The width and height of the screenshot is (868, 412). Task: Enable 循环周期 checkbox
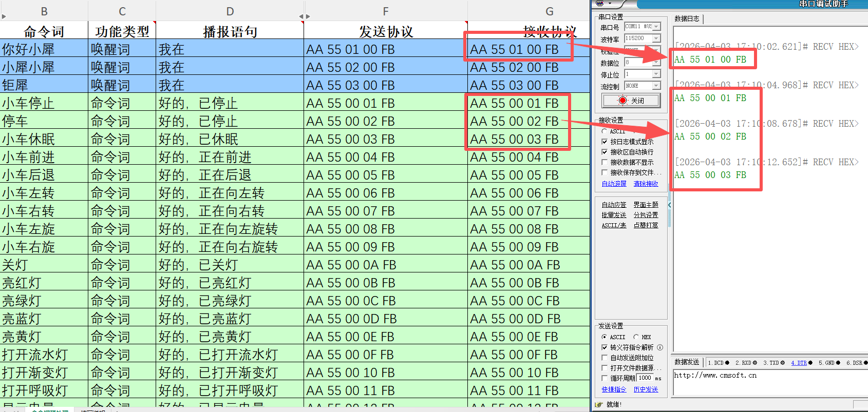pyautogui.click(x=605, y=378)
